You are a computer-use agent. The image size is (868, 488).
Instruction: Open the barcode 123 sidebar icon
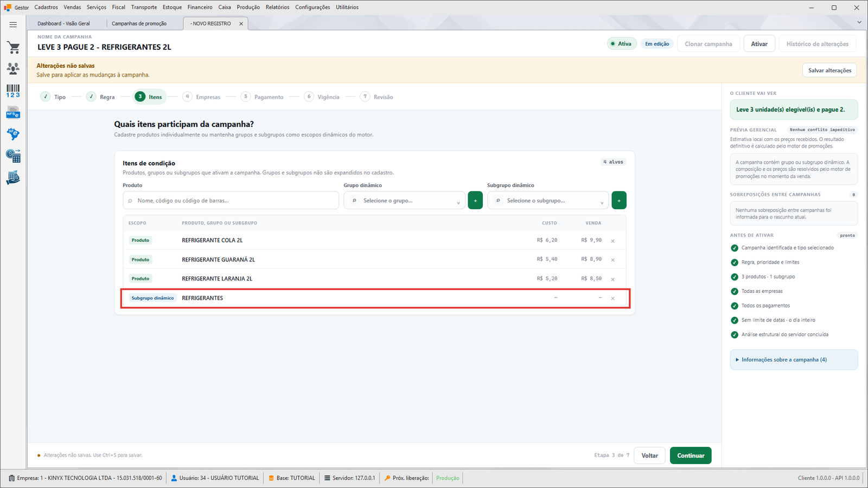(x=14, y=91)
